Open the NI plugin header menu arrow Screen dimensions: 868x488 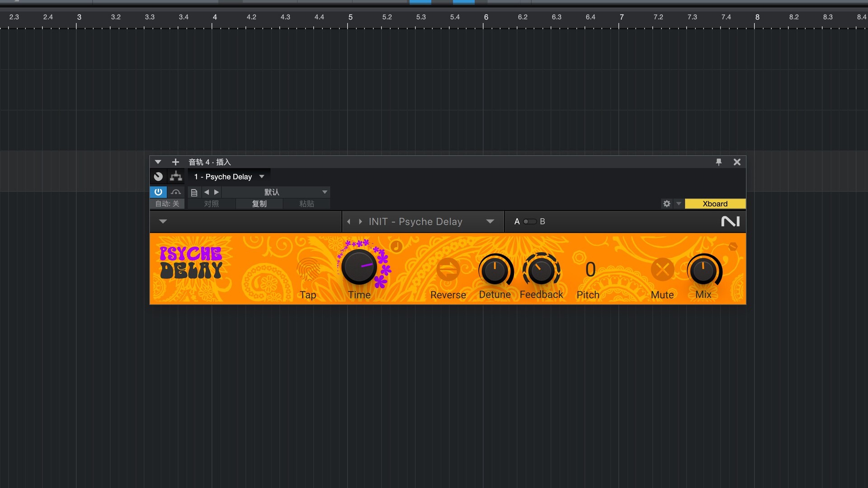163,221
